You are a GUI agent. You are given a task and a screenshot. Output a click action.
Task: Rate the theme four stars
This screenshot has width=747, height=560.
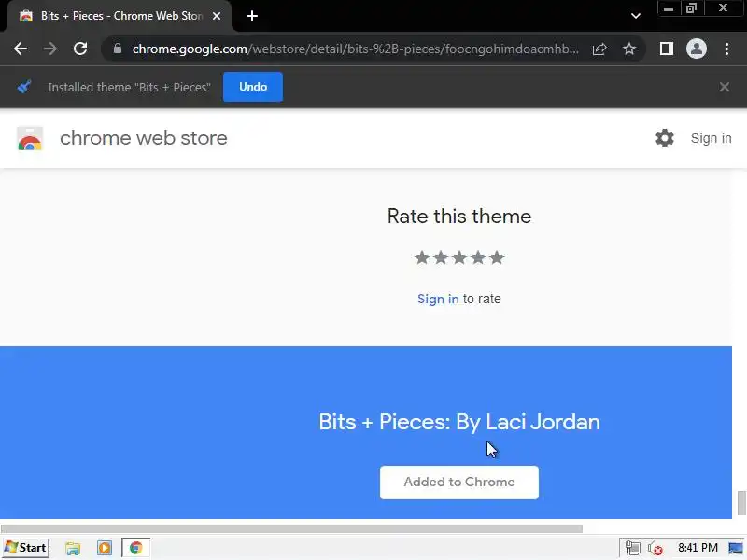pyautogui.click(x=478, y=258)
